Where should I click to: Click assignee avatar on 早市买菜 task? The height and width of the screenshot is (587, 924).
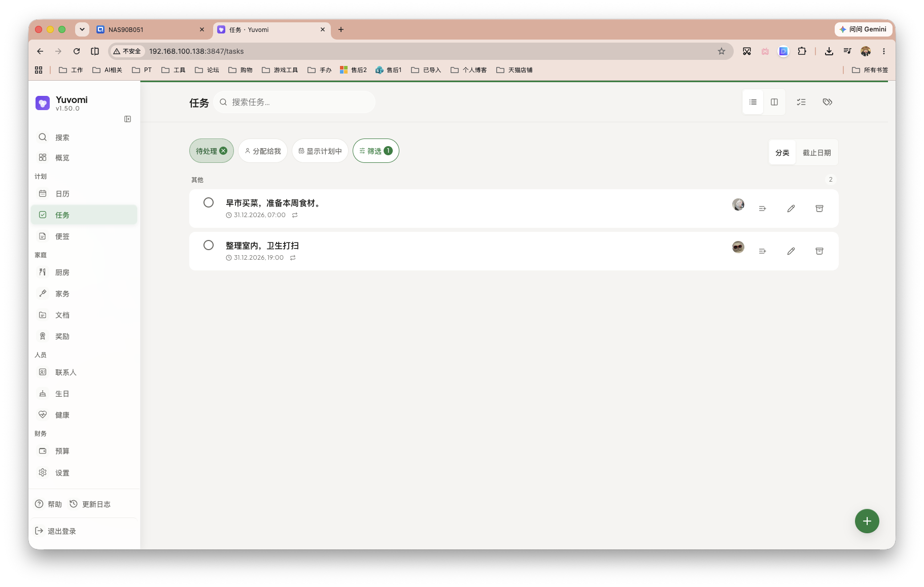pos(738,204)
